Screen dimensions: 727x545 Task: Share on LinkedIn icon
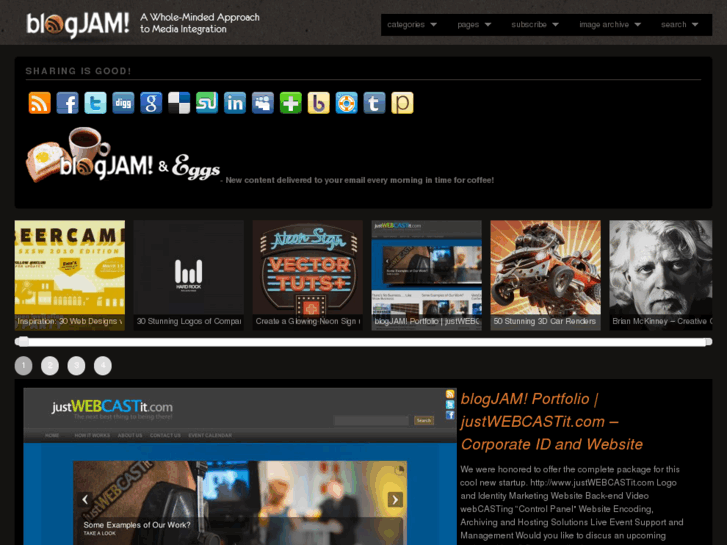pos(235,103)
